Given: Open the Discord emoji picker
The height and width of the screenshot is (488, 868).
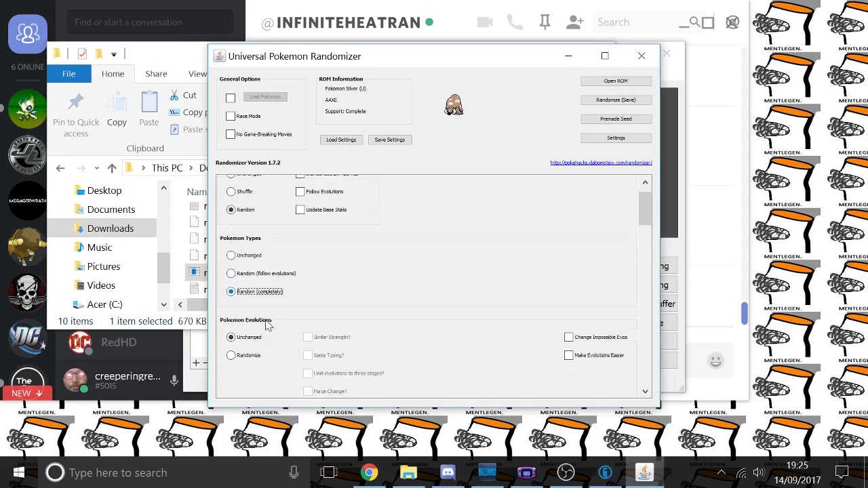Looking at the screenshot, I should (716, 361).
